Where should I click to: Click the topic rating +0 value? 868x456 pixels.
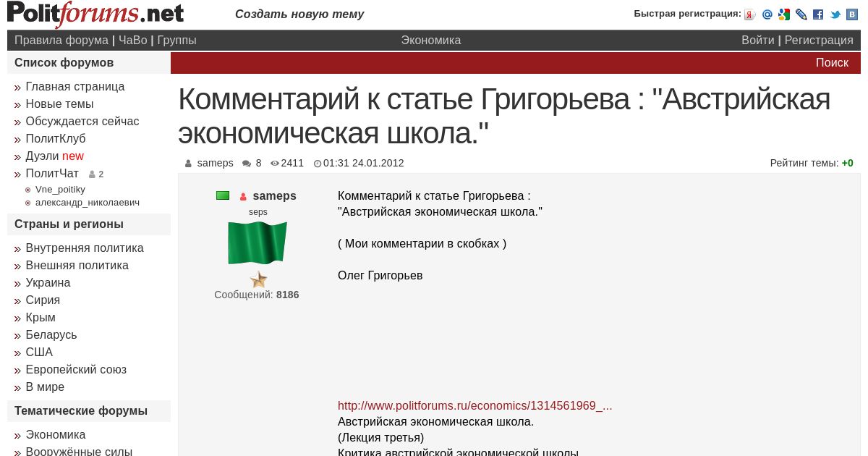coord(848,164)
